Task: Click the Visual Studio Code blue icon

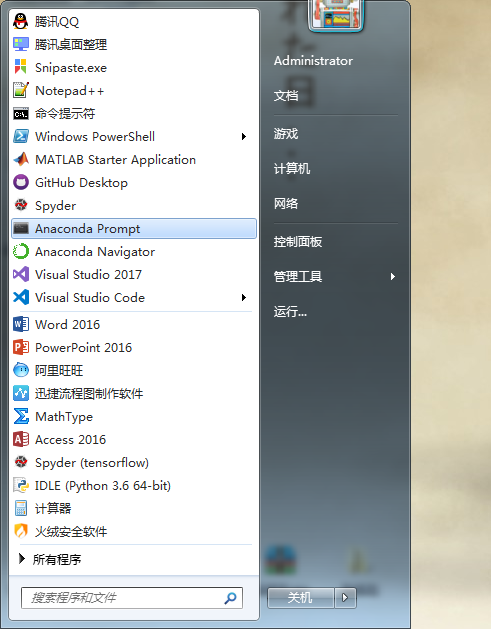Action: [20, 298]
